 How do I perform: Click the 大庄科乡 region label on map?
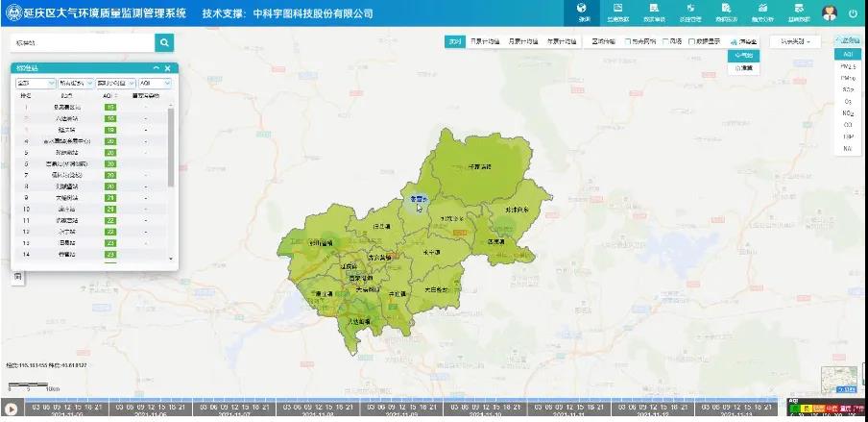(x=436, y=289)
